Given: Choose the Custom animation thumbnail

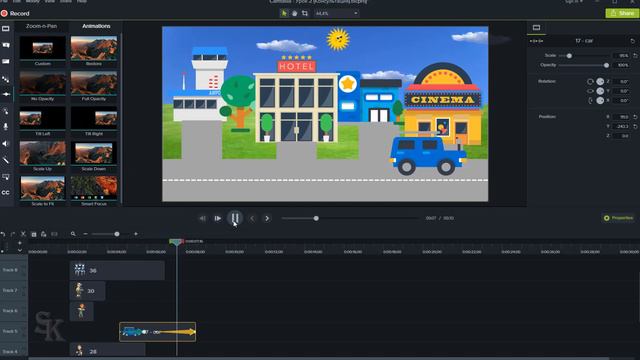Looking at the screenshot, I should (42, 48).
